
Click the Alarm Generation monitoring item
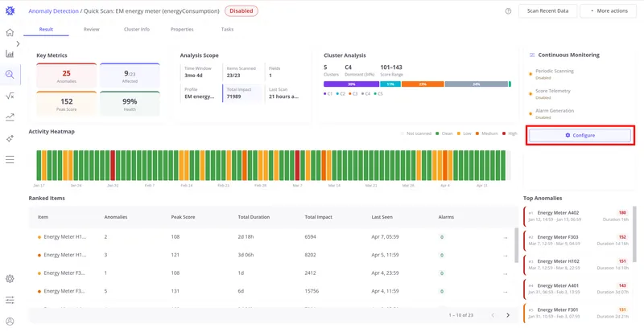(552, 113)
